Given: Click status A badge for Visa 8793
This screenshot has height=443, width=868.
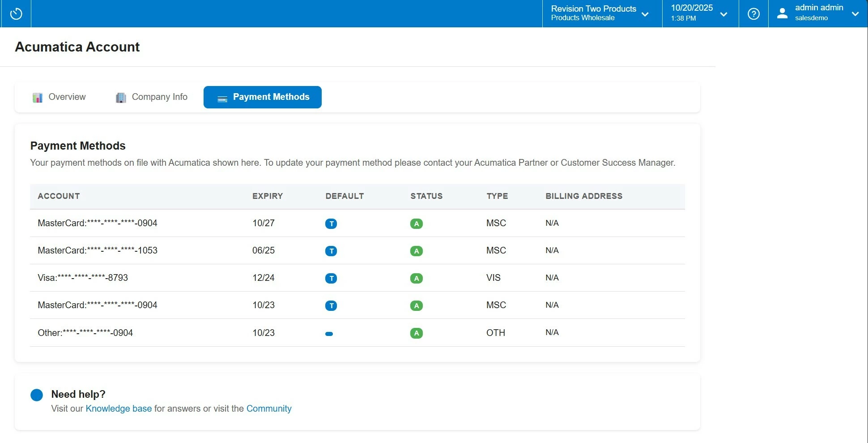Looking at the screenshot, I should pos(417,278).
